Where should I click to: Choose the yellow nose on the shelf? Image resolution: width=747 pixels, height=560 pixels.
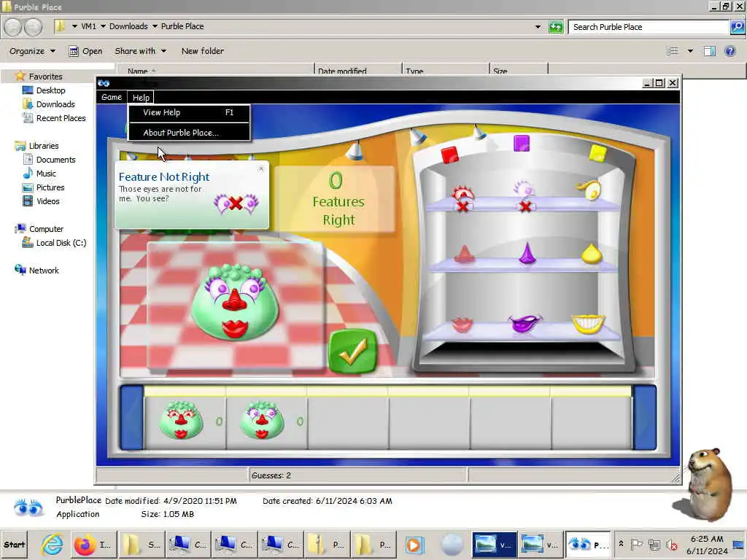(591, 253)
